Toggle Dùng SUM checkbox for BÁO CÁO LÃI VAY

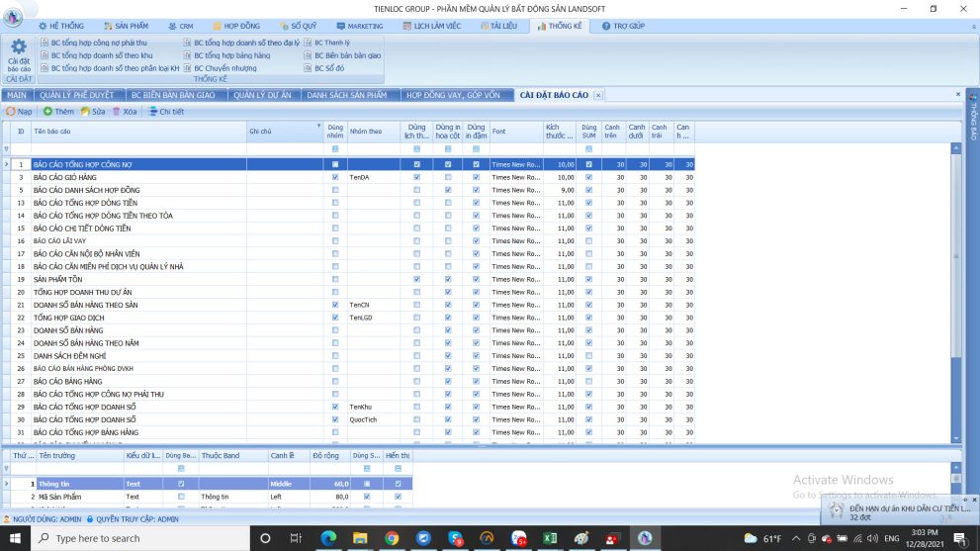[589, 241]
